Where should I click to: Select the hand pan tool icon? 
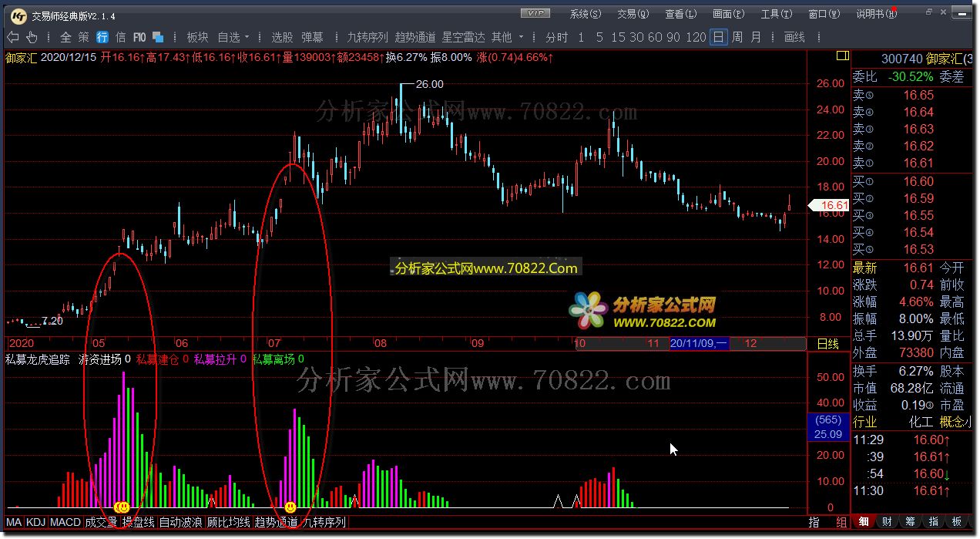click(x=32, y=37)
